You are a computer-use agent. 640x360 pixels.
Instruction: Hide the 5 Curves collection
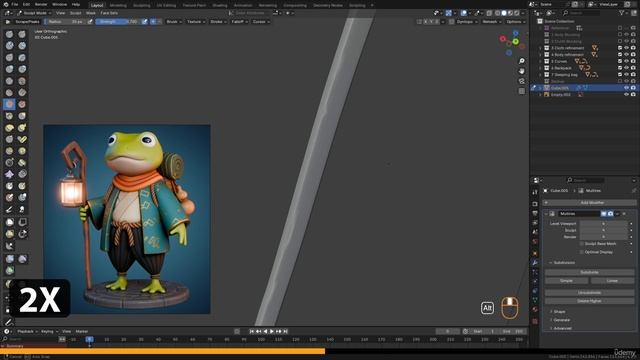pyautogui.click(x=627, y=61)
